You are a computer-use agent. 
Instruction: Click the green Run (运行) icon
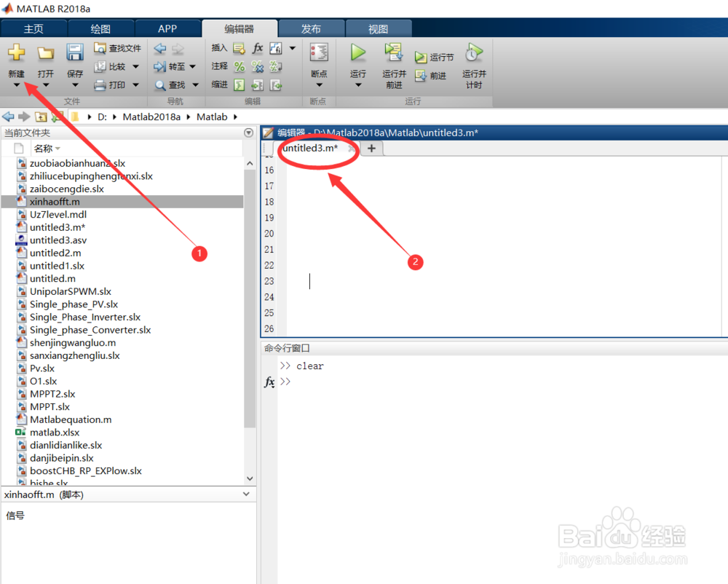point(358,52)
